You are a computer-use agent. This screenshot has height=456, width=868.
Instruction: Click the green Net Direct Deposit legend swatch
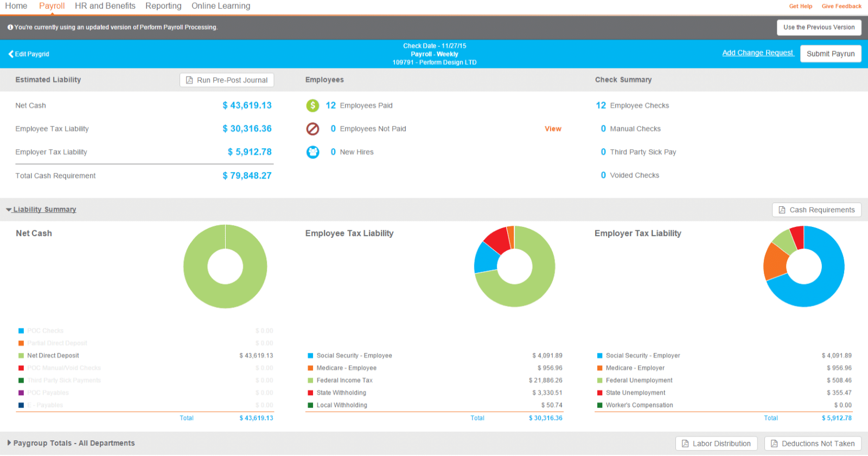point(21,356)
